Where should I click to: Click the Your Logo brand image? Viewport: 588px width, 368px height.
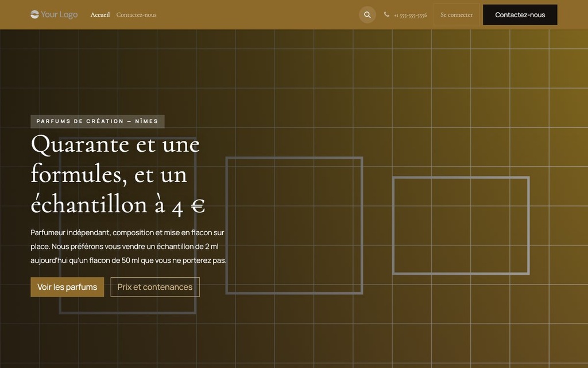tap(54, 14)
